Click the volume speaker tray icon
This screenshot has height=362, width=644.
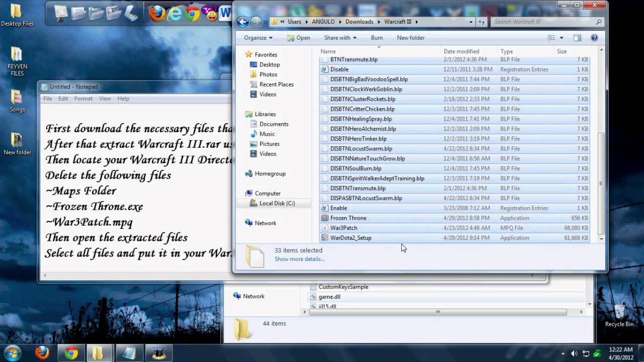pos(574,353)
